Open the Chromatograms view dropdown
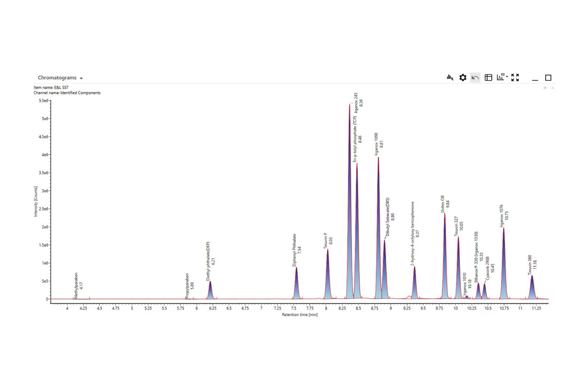The width and height of the screenshot is (588, 392). coord(81,78)
